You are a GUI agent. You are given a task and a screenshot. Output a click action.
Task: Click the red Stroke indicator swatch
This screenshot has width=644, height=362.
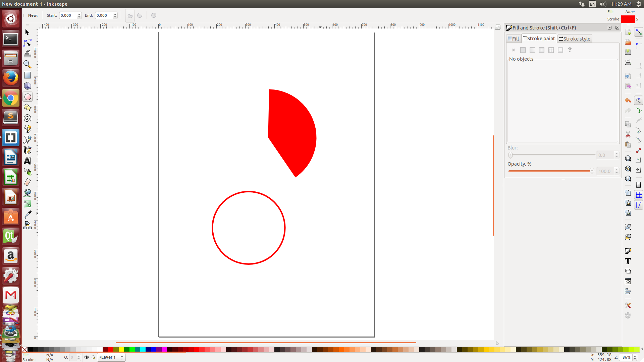628,19
